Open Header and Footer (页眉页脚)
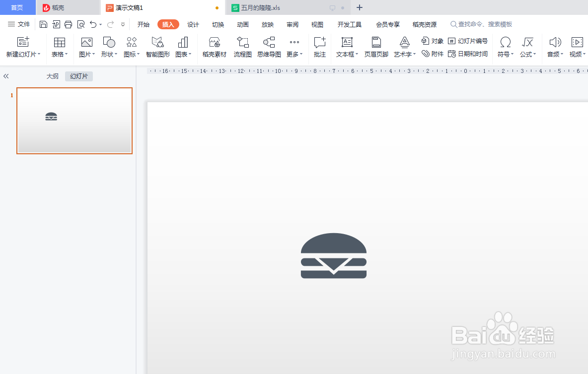This screenshot has width=588, height=374. click(x=376, y=47)
